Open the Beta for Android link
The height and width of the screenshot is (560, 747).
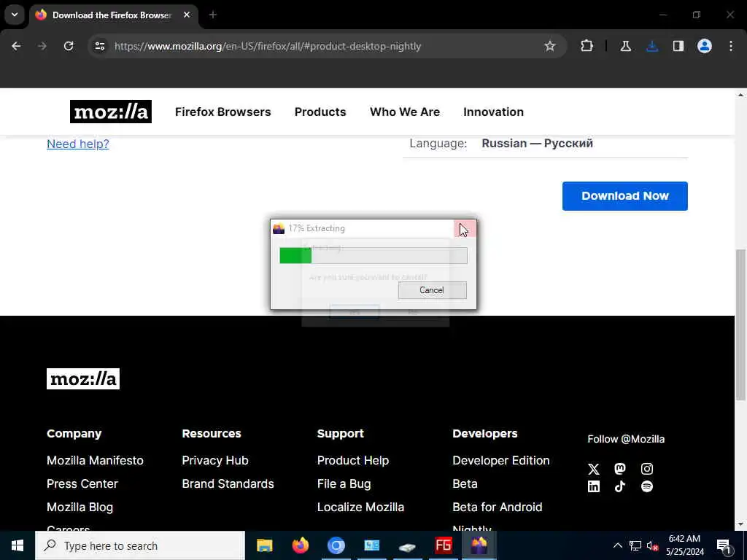coord(498,507)
